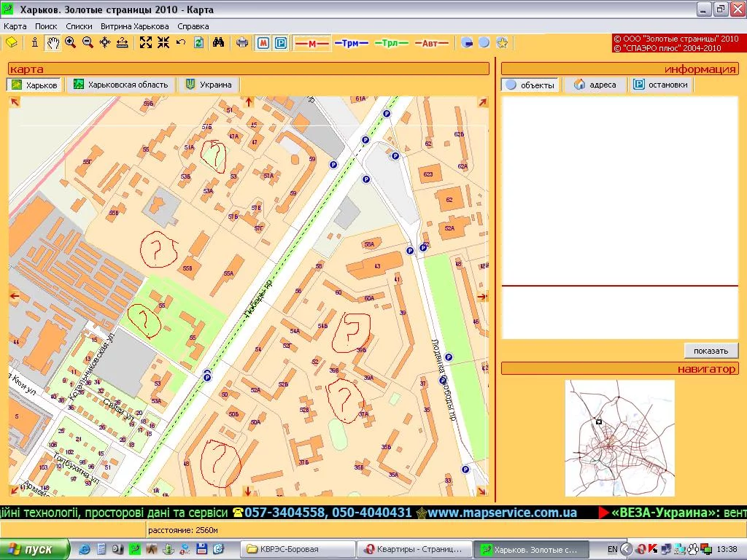This screenshot has width=747, height=560.
Task: Open search with the binoculars icon
Action: [218, 43]
